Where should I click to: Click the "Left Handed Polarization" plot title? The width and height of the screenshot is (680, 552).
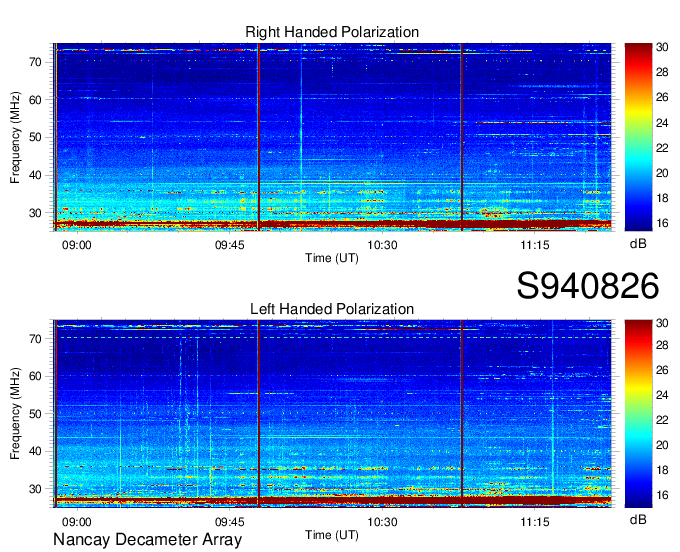pyautogui.click(x=332, y=309)
